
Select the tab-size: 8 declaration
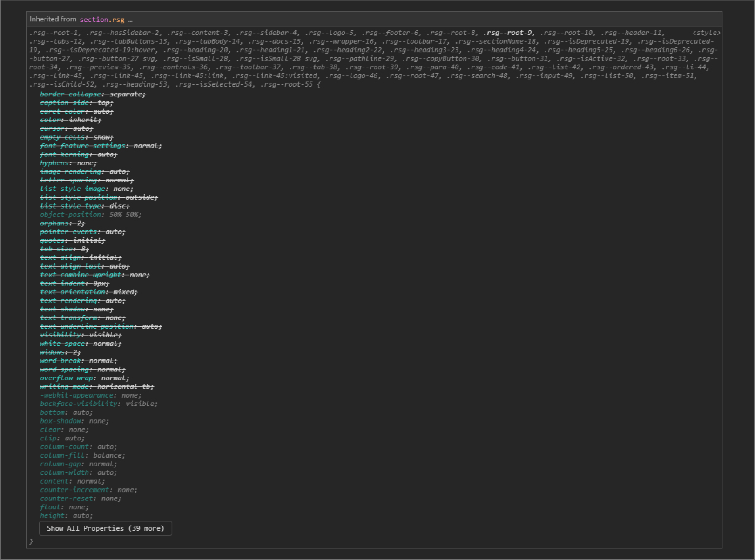[64, 249]
